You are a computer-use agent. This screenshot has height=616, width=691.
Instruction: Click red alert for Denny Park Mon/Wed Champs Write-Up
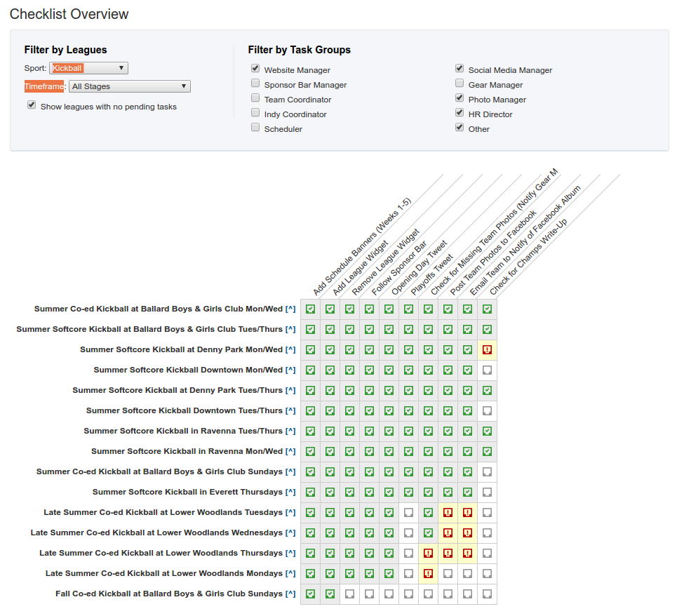tap(487, 349)
